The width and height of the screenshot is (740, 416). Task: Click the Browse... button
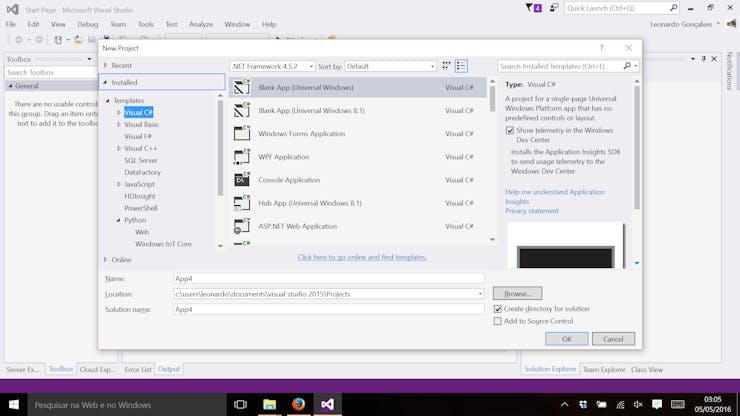coord(517,293)
